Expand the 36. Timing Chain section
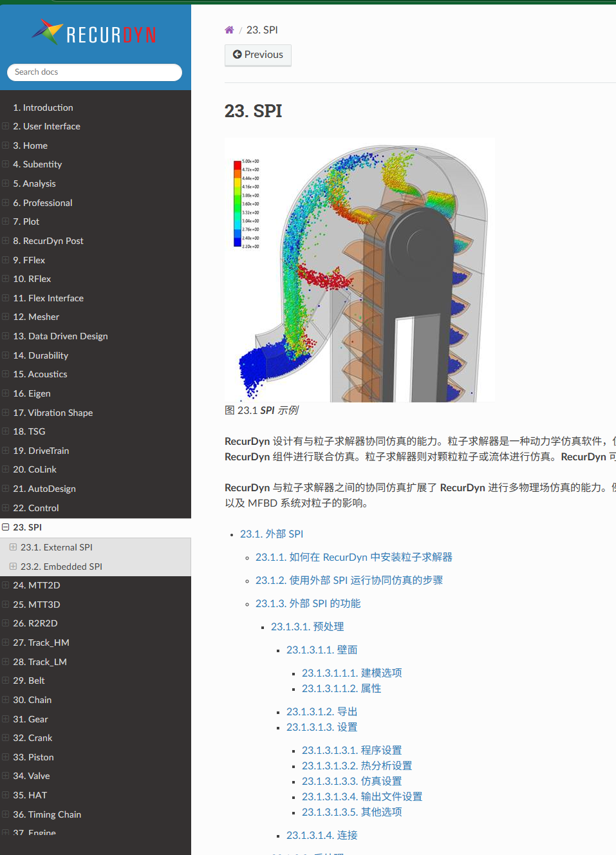The image size is (616, 855). tap(5, 814)
